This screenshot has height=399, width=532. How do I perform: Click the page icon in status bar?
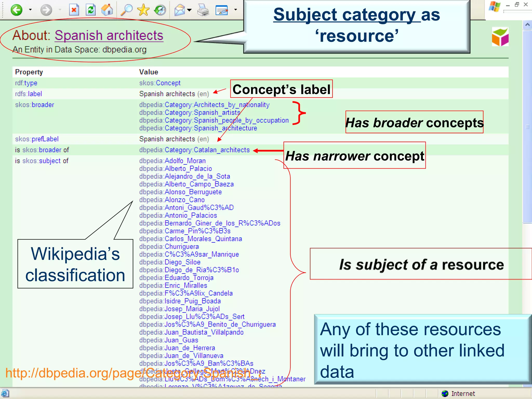[5, 394]
